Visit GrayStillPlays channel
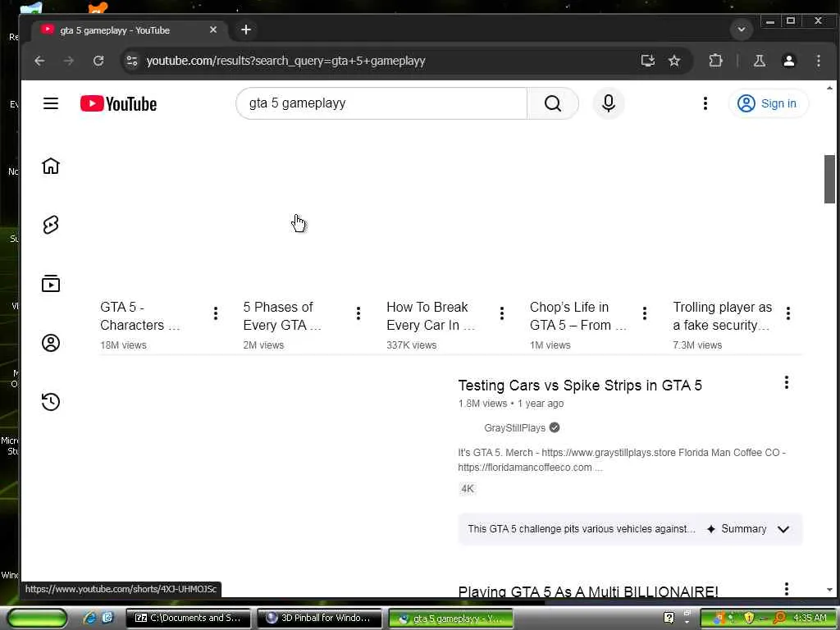840x630 pixels. coord(514,427)
